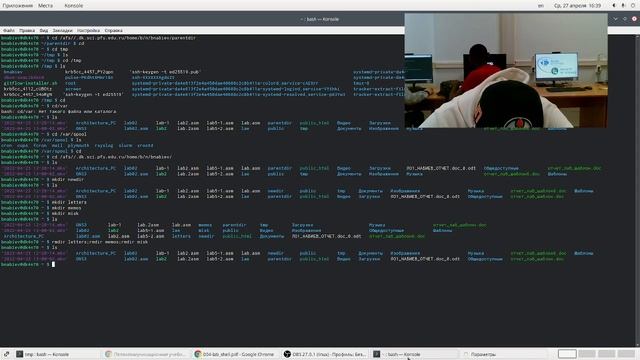Click the power icon in top panel
Viewport: 640px width, 360px height.
tap(633, 6)
